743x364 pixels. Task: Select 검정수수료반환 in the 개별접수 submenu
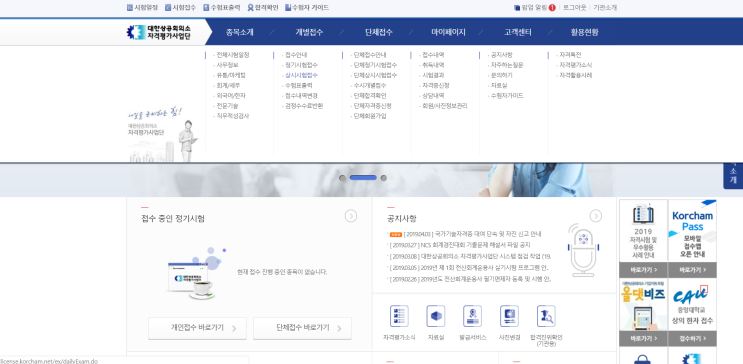tap(304, 106)
